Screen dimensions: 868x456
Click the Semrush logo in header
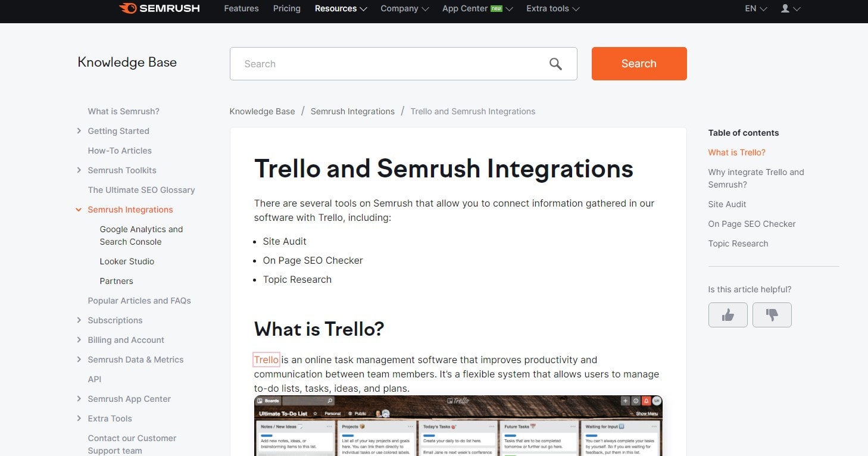[159, 8]
